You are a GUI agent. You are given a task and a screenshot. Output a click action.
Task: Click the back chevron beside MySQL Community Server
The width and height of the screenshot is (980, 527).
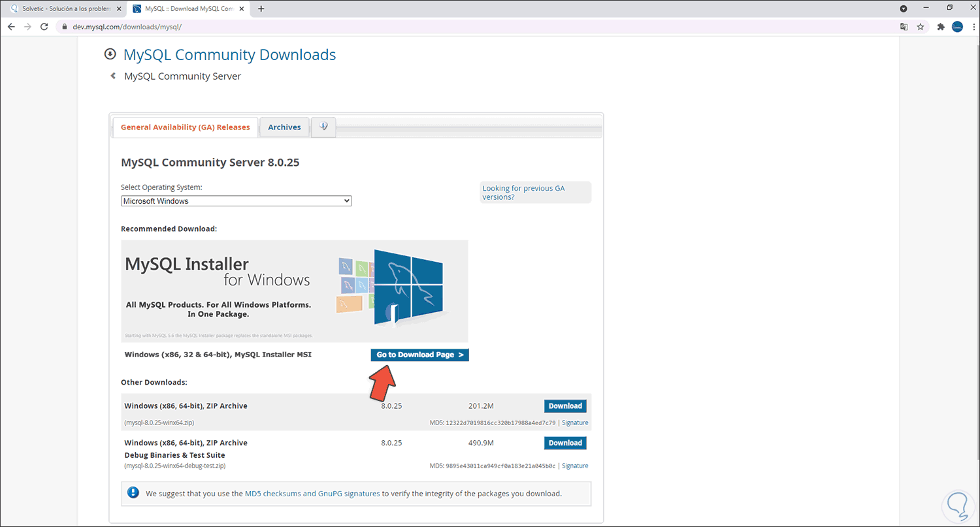click(113, 76)
